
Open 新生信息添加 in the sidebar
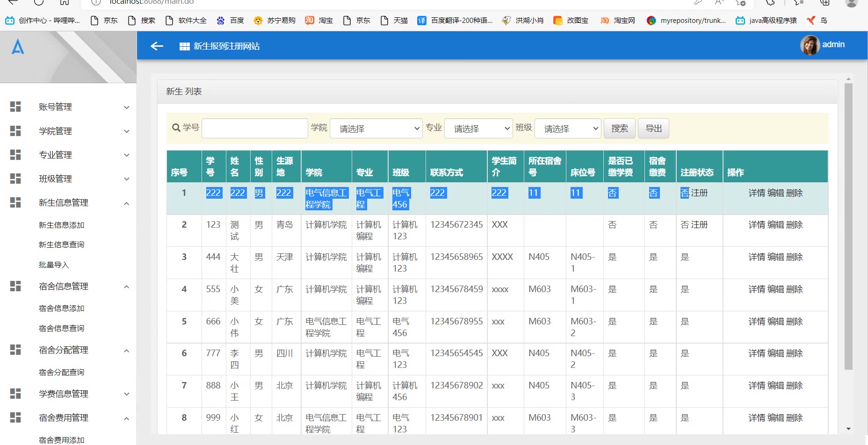tap(61, 225)
